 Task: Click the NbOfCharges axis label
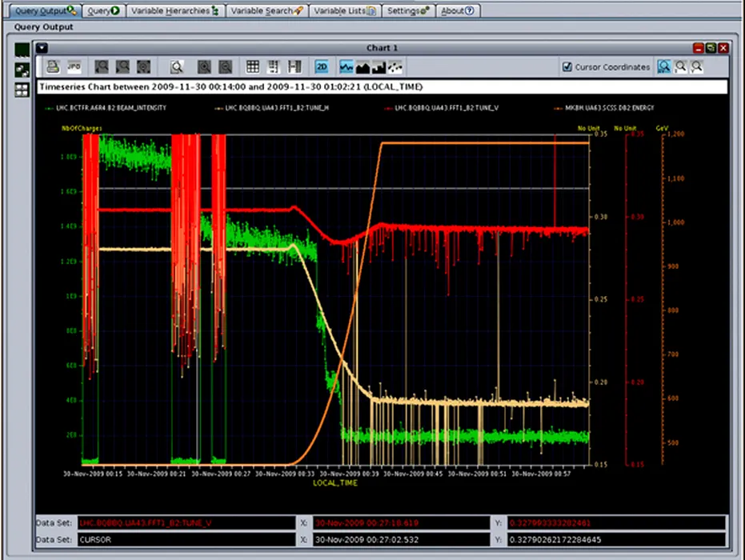tap(82, 128)
